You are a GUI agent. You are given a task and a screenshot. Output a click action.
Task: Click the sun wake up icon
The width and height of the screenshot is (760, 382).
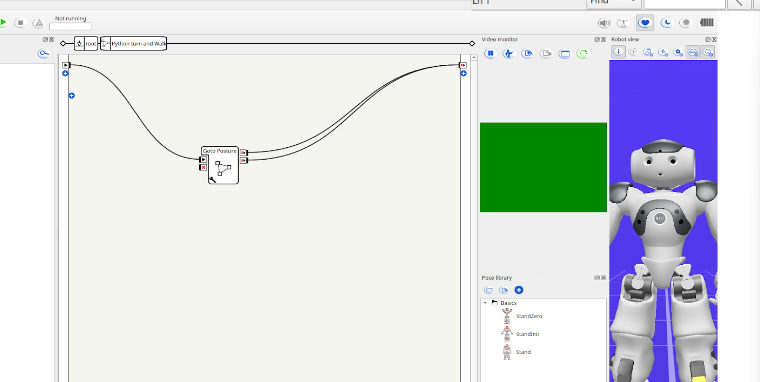(685, 23)
